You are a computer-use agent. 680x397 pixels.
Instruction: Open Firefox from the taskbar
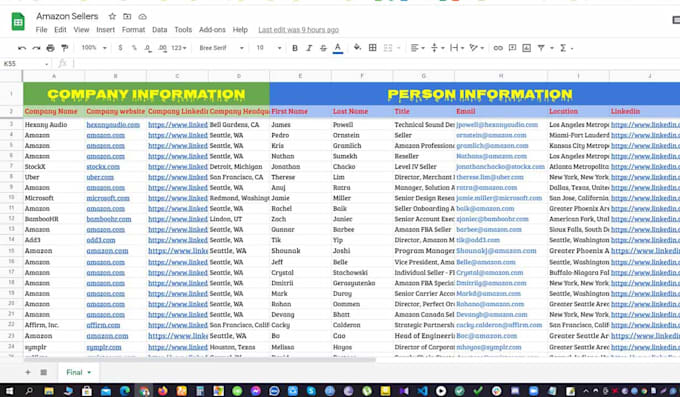[x=162, y=391]
